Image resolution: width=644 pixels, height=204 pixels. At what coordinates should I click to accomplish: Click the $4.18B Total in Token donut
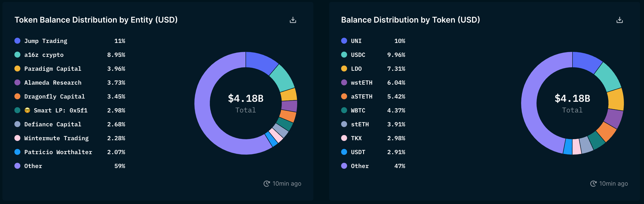[572, 102]
